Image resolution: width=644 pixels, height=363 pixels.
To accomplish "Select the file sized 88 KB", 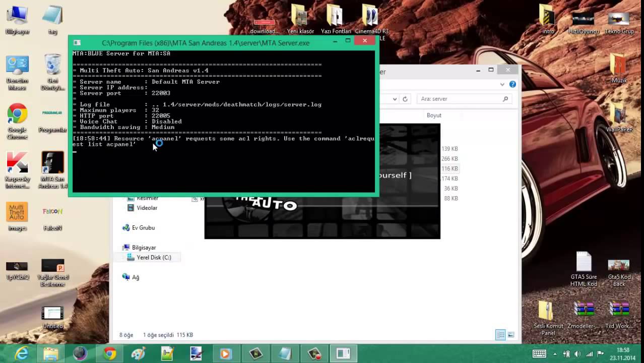I will coord(450,199).
